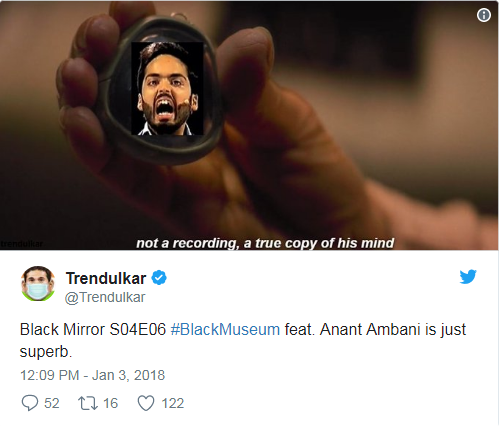
Task: Click the Trendulkar display name
Action: point(106,278)
